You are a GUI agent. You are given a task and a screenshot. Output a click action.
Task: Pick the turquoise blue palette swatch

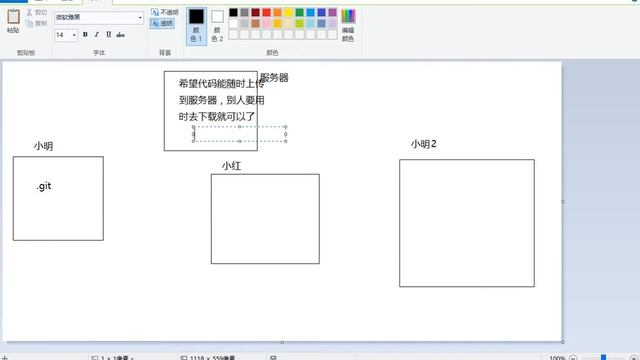click(x=311, y=13)
